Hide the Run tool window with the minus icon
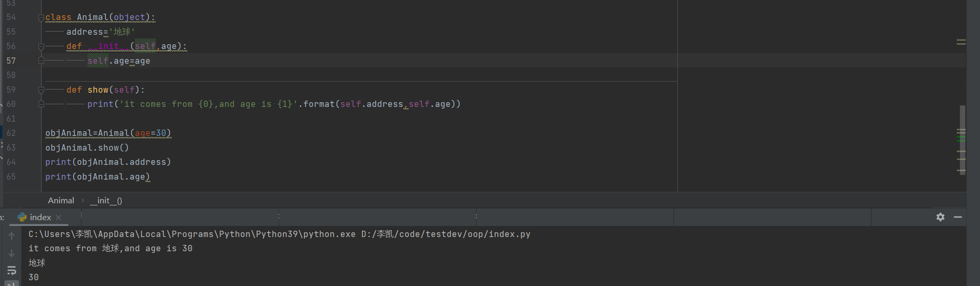Image resolution: width=980 pixels, height=286 pixels. pos(958,217)
